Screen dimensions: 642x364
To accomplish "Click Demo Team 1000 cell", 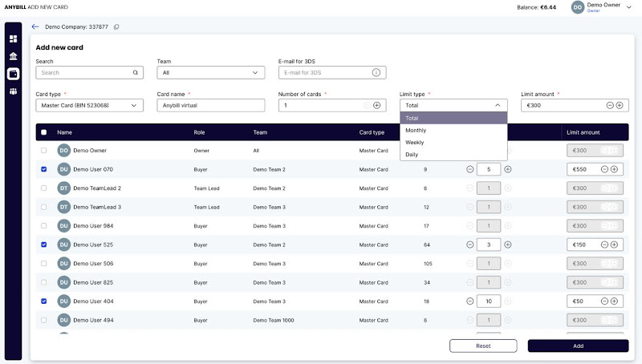I will tap(274, 320).
